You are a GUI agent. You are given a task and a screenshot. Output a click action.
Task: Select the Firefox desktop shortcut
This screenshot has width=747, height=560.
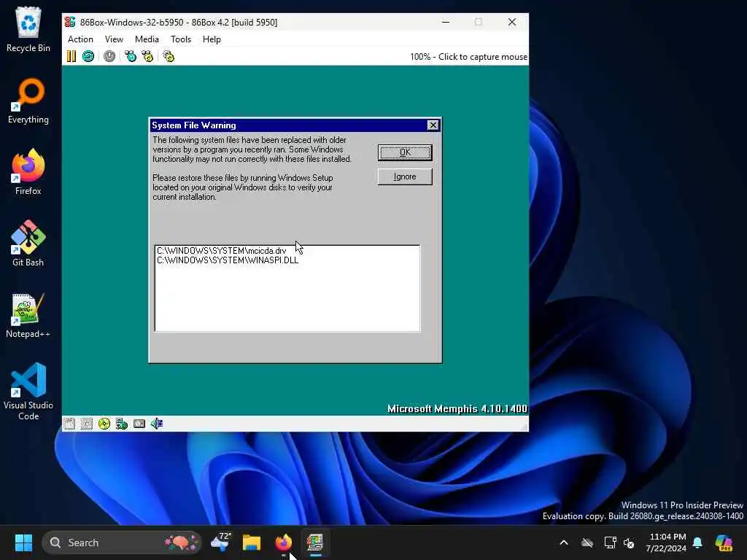(x=28, y=172)
